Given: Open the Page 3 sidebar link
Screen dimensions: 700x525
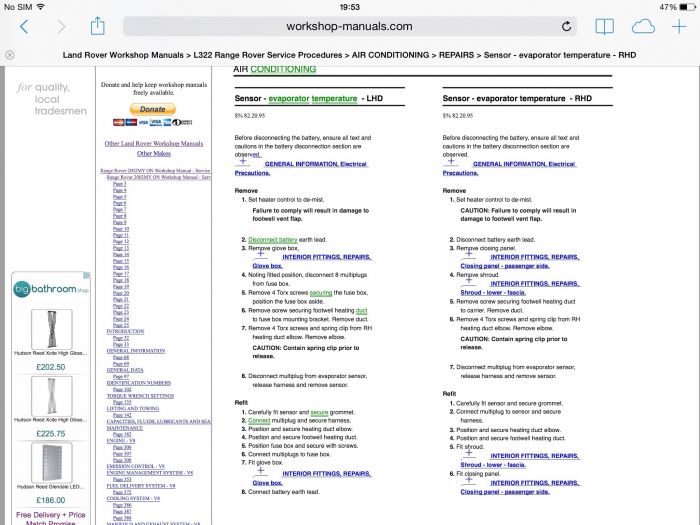Looking at the screenshot, I should (120, 183).
